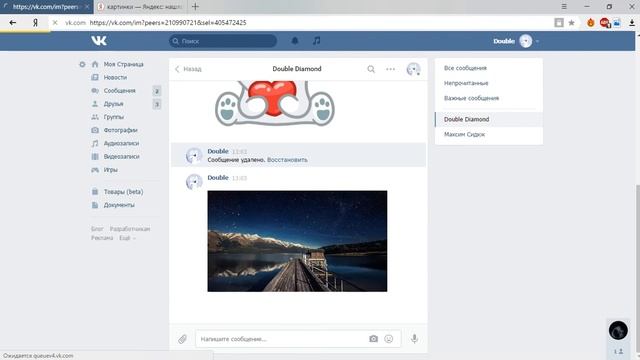Click the sidebar settings gear icon
The width and height of the screenshot is (640, 360).
tap(82, 64)
